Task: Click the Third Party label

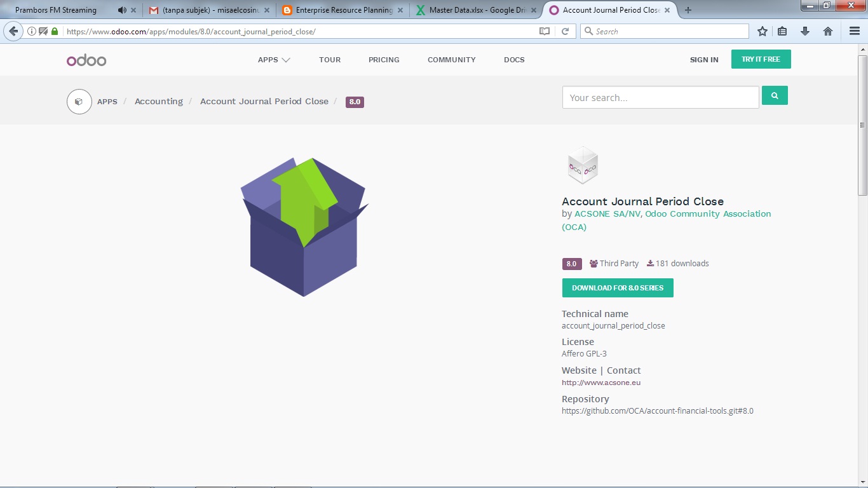Action: pos(614,264)
